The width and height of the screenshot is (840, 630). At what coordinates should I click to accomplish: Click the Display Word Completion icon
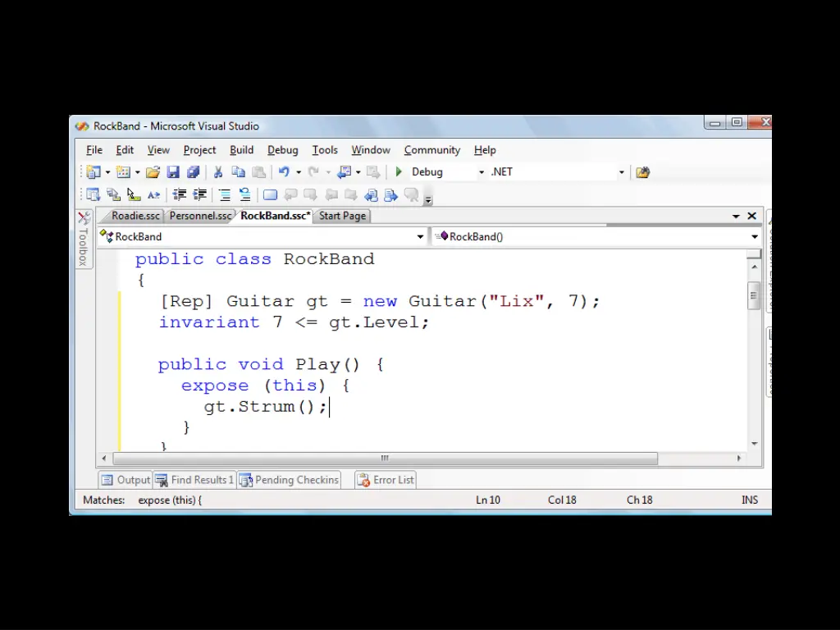point(153,195)
